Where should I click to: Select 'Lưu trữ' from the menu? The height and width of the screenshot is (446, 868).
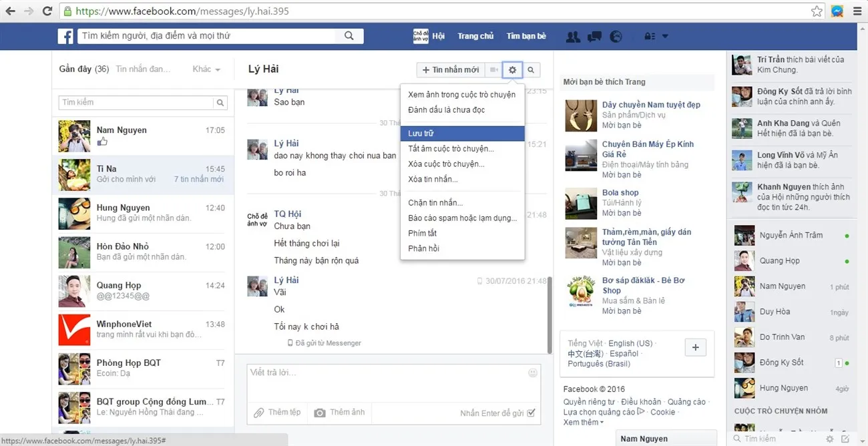pos(462,134)
